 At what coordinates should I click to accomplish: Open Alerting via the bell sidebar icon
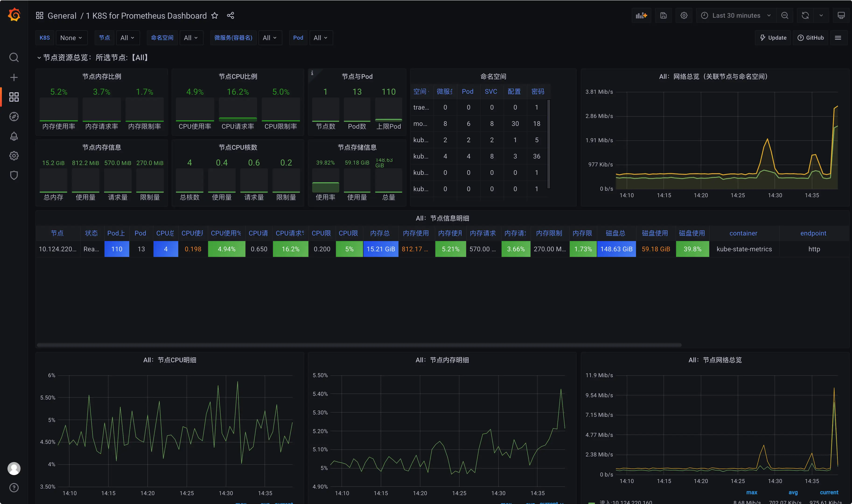pyautogui.click(x=14, y=136)
